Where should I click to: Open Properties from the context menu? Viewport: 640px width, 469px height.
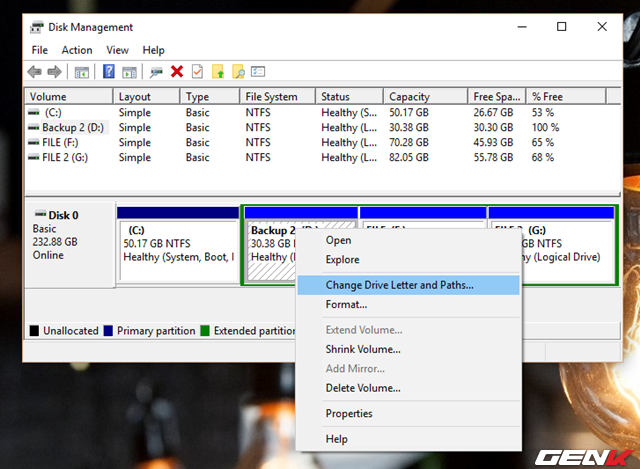(x=348, y=414)
